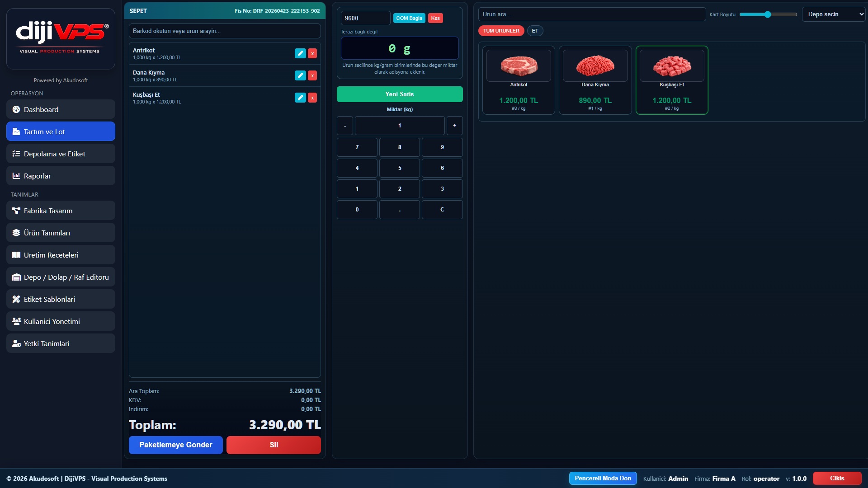Tap keypad digit 0
Screen dimensions: 868x488
point(357,210)
